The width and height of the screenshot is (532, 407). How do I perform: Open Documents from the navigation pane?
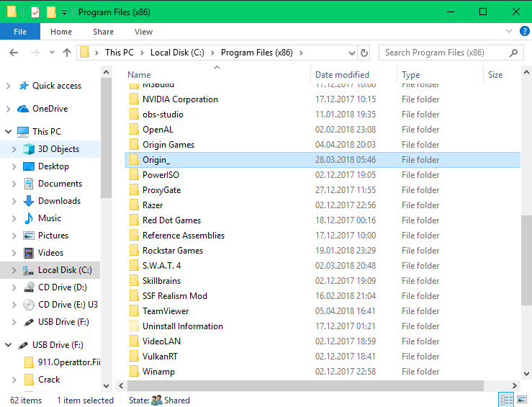pos(60,184)
